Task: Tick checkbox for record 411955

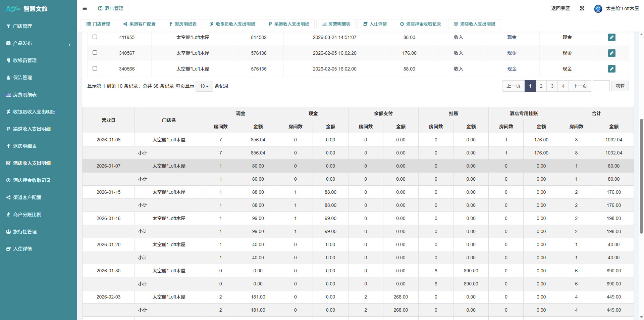Action: [x=95, y=37]
